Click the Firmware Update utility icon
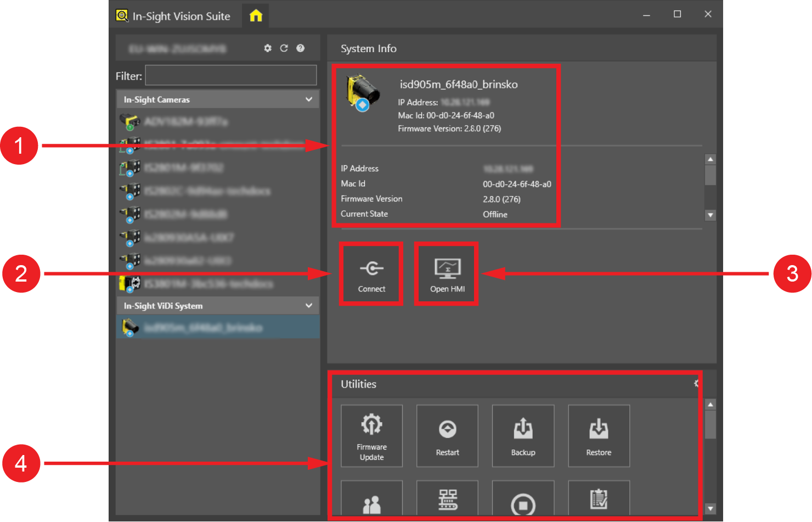 click(x=371, y=436)
